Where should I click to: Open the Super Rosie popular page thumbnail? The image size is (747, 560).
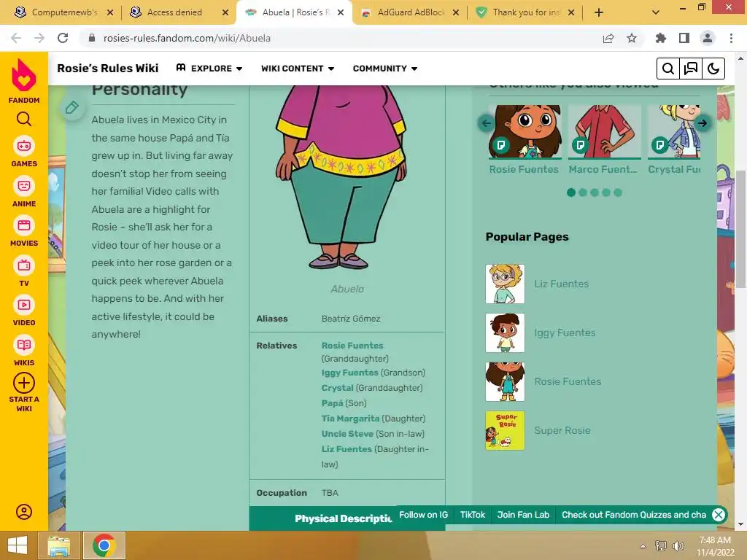pos(505,430)
